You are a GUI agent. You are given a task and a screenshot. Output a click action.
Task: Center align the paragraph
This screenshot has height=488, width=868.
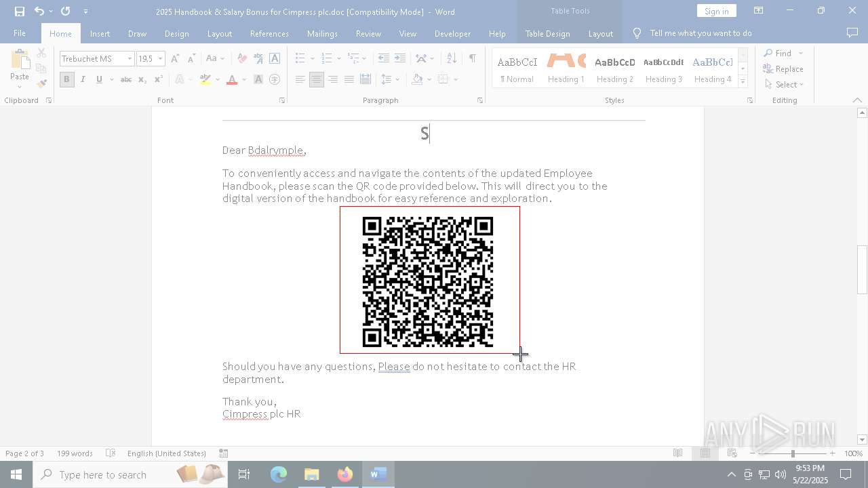316,79
